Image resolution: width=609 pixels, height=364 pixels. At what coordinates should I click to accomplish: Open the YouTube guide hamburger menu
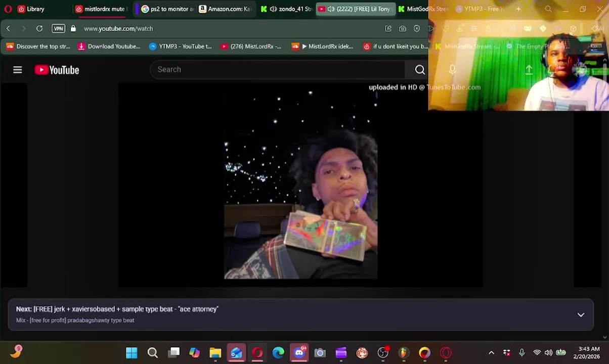pos(18,70)
